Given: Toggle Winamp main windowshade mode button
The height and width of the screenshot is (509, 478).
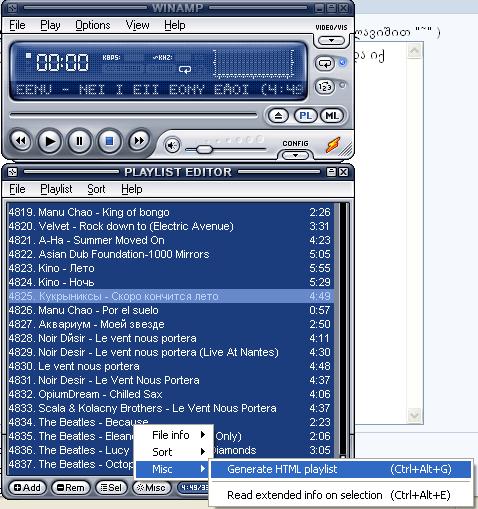Looking at the screenshot, I should tap(331, 8).
